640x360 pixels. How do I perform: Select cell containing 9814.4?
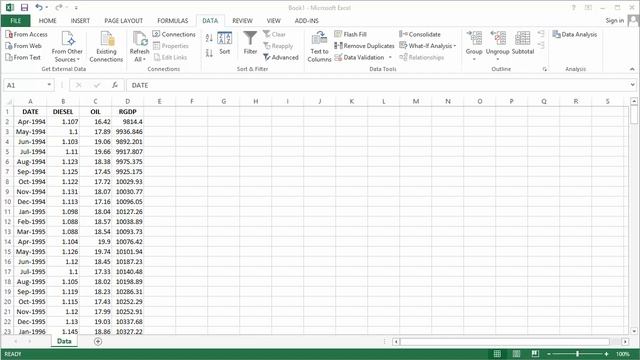tap(127, 122)
